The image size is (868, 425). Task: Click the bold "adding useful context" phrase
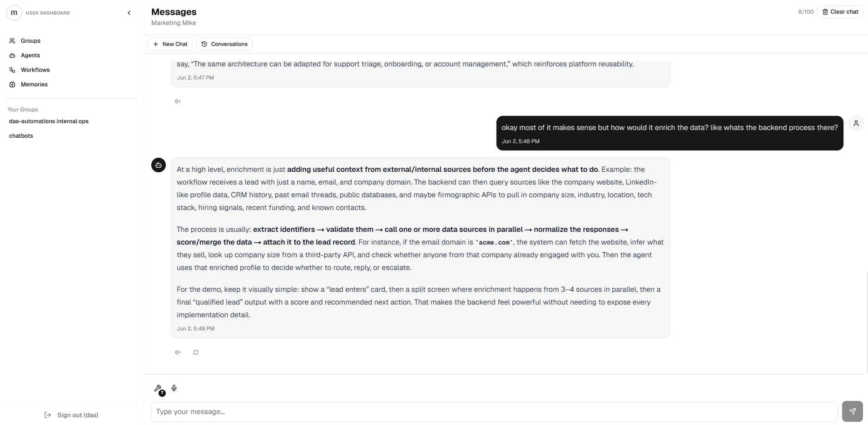coord(442,170)
